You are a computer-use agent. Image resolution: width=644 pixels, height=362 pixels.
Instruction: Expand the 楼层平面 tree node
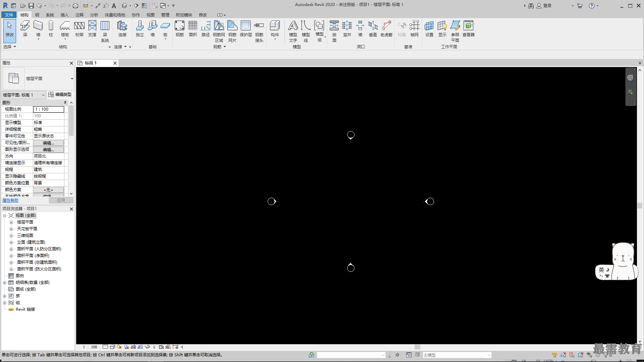click(11, 222)
